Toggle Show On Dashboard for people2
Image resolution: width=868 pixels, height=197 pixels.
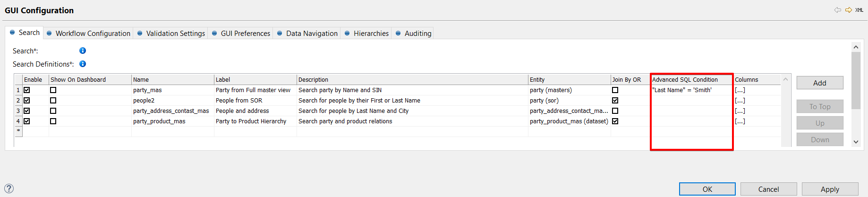click(x=53, y=100)
